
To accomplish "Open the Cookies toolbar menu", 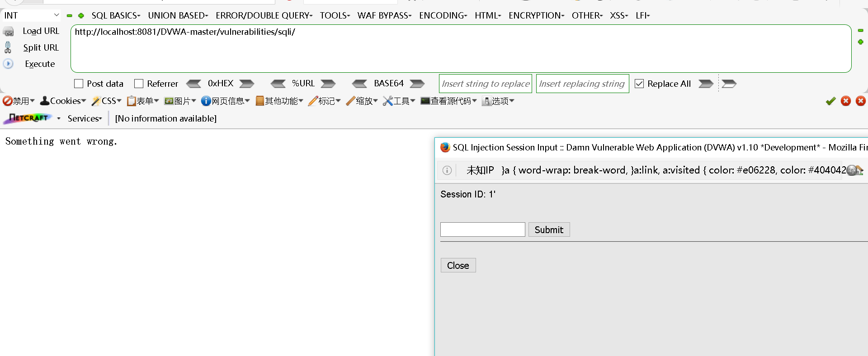I will coord(63,101).
